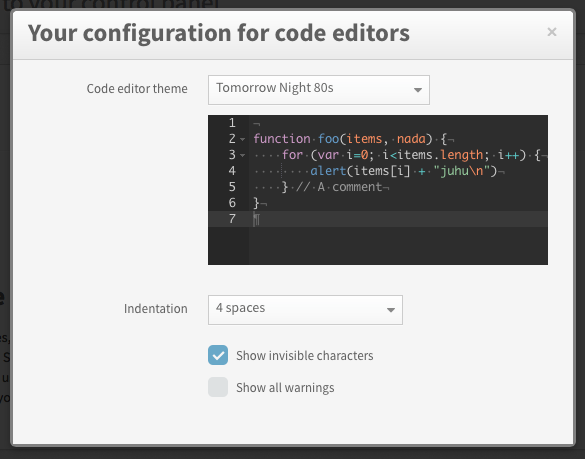Collapse the fold arrow on line 3

coord(243,155)
